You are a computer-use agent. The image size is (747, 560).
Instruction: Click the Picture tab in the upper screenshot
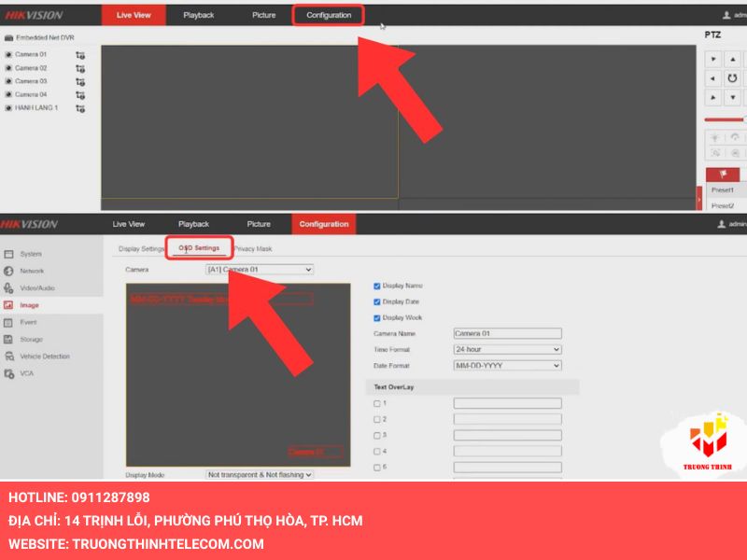264,15
